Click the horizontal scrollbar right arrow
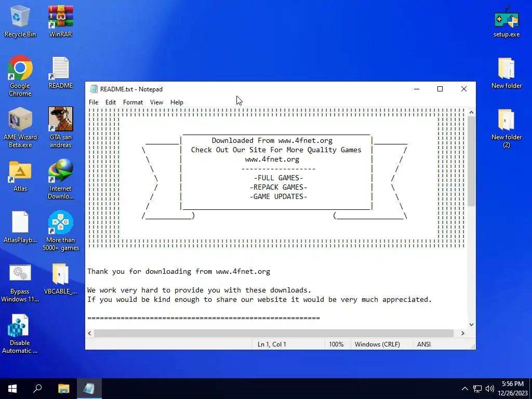Viewport: 532px width, 399px height. coord(463,333)
